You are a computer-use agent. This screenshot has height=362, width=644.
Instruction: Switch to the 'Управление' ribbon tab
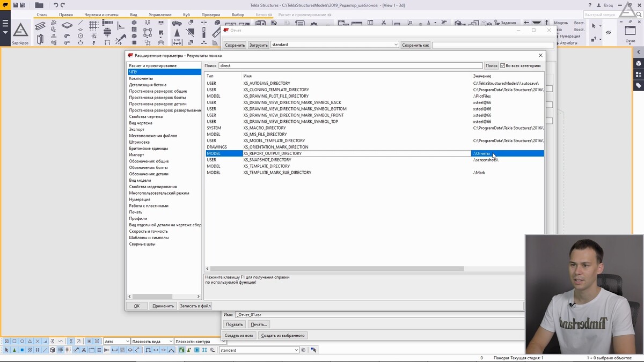click(160, 15)
